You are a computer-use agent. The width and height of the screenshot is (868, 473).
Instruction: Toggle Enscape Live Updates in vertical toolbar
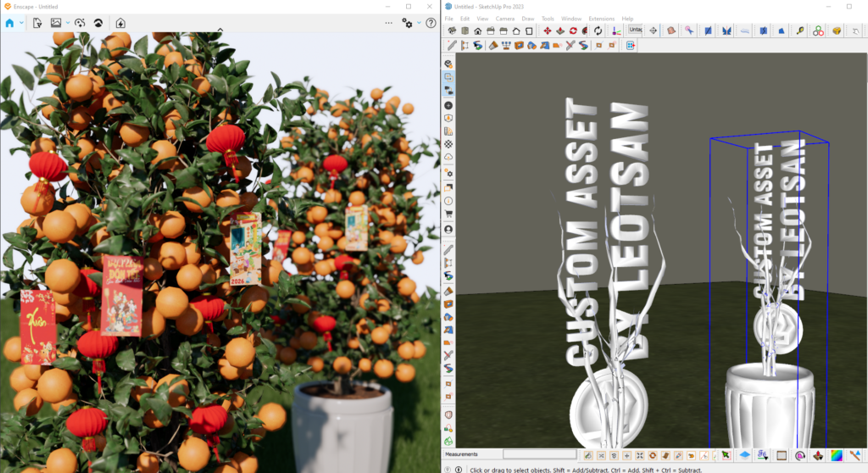click(448, 77)
